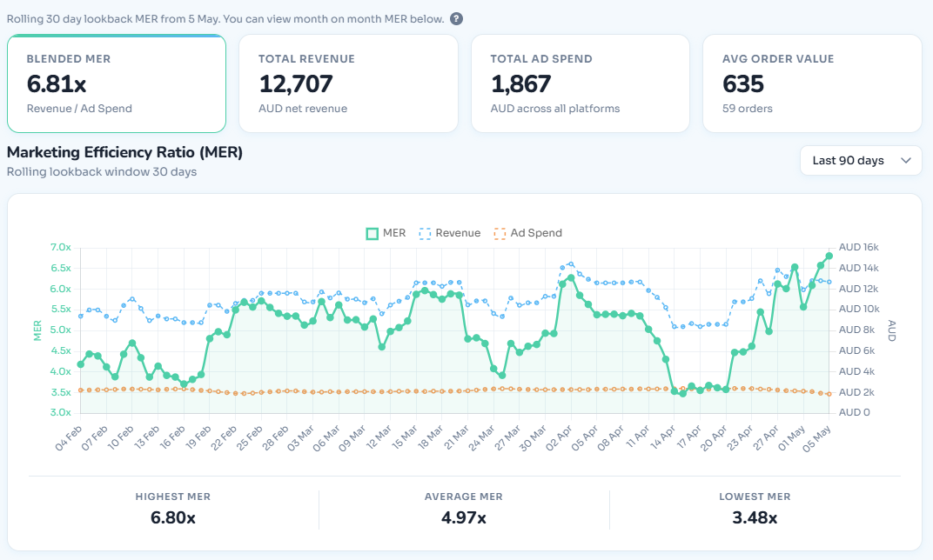Click the Average MER 4.97x value
This screenshot has height=560, width=933.
464,517
